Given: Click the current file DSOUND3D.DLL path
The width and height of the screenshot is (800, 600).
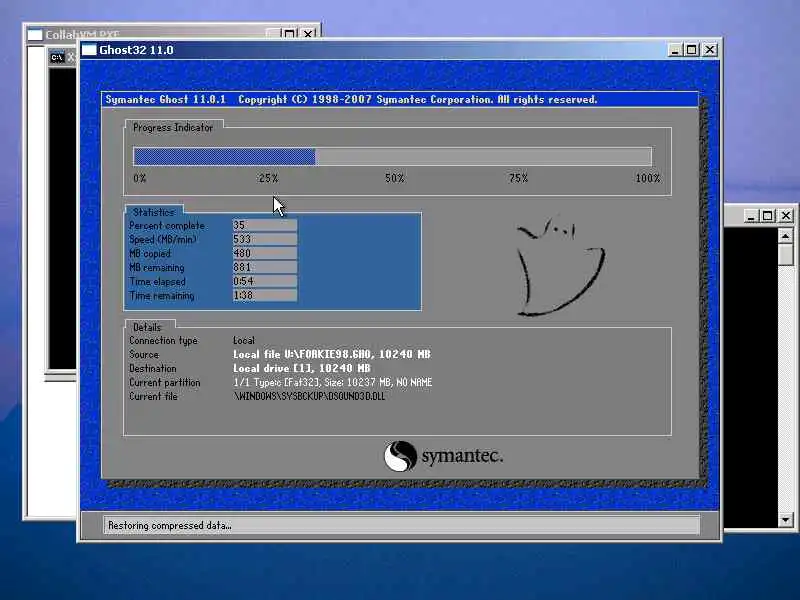Looking at the screenshot, I should (309, 396).
